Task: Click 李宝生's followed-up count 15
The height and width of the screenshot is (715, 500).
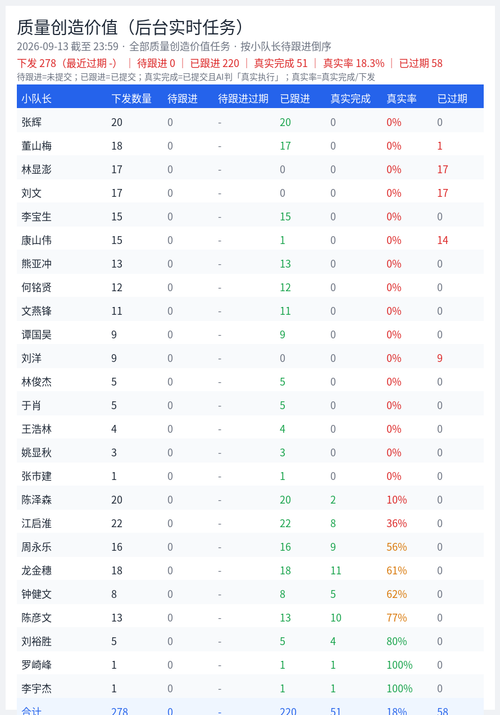Action: point(285,217)
